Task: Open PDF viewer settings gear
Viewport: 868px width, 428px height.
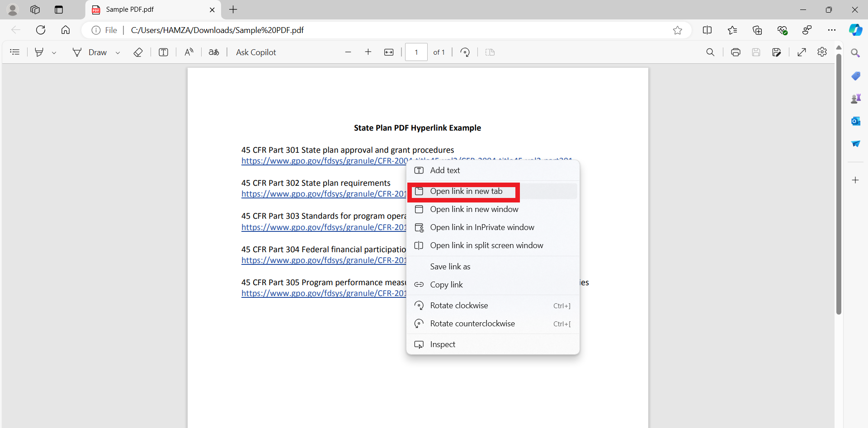Action: [x=822, y=52]
